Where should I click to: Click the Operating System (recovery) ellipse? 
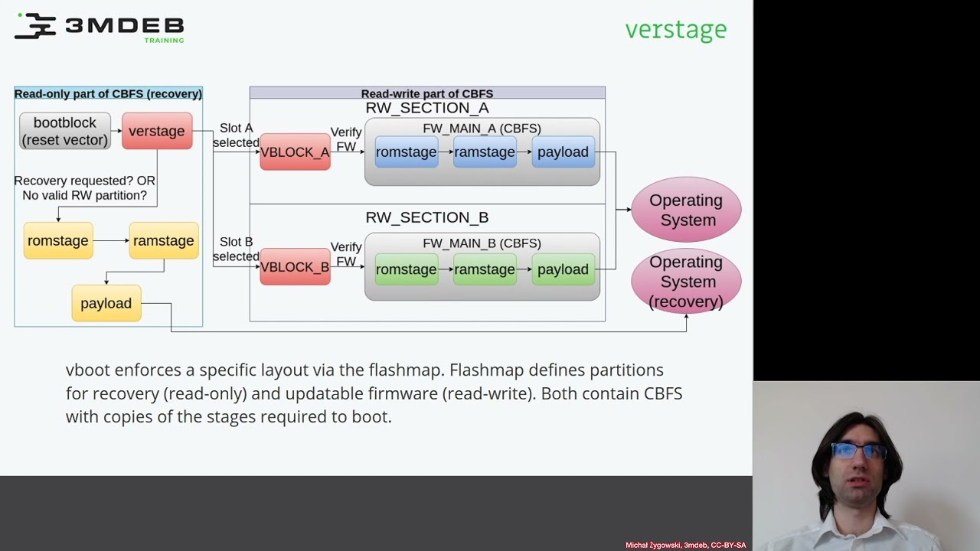(686, 282)
